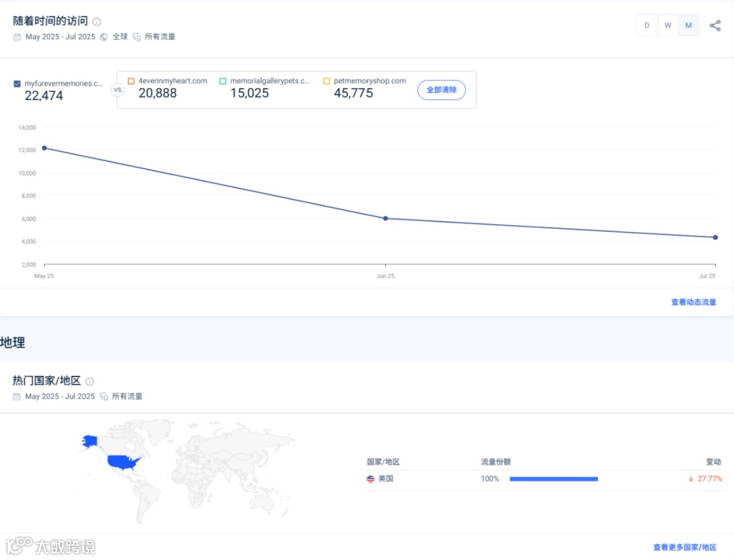Click 地理 section heading

(13, 343)
